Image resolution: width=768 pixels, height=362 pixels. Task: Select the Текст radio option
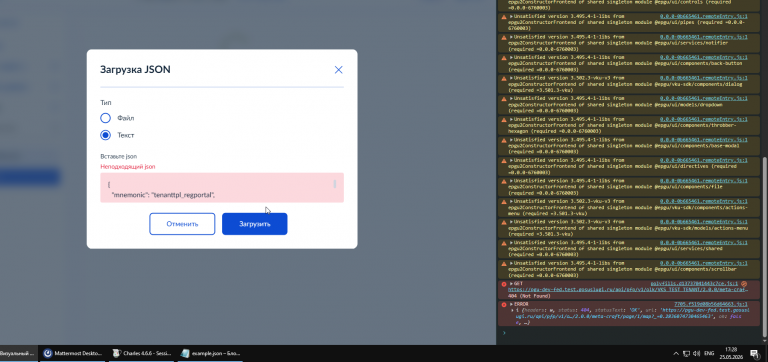tap(105, 135)
